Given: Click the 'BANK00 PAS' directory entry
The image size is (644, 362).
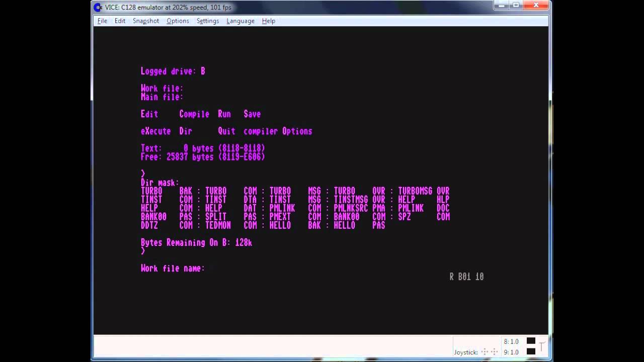Looking at the screenshot, I should pyautogui.click(x=167, y=217).
